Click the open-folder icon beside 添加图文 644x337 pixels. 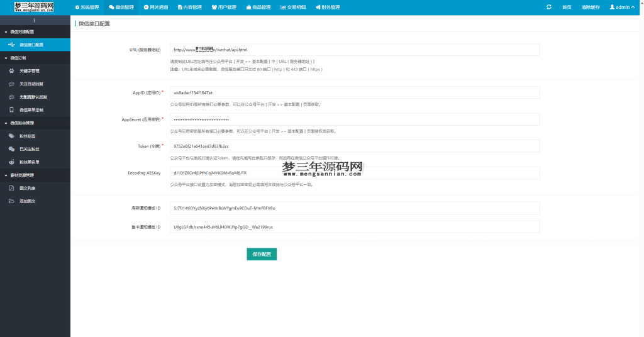coord(11,201)
